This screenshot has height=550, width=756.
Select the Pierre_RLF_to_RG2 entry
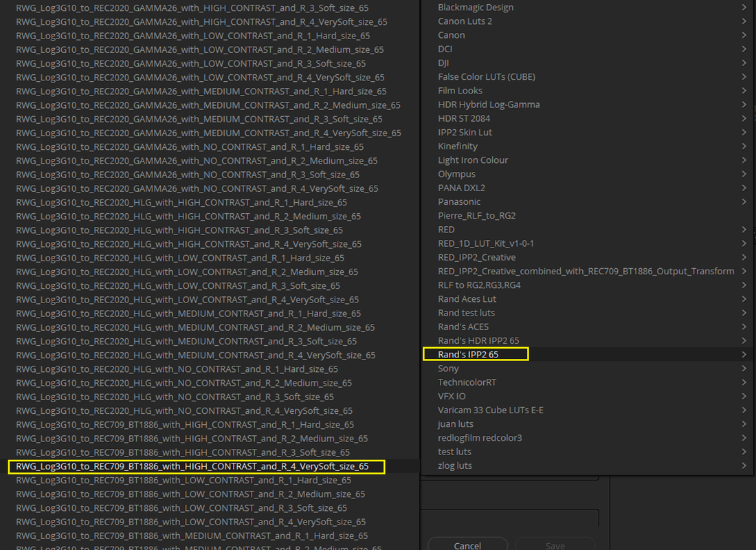pyautogui.click(x=587, y=216)
